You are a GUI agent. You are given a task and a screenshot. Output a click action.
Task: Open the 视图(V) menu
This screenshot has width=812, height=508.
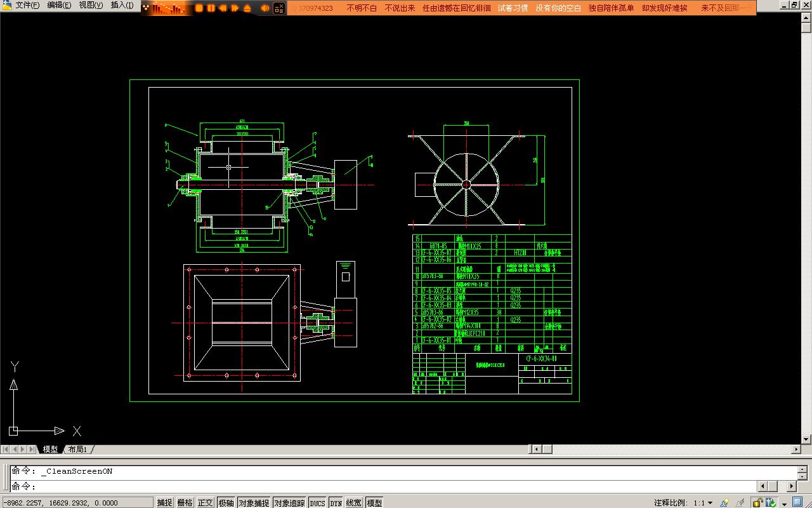[91, 5]
